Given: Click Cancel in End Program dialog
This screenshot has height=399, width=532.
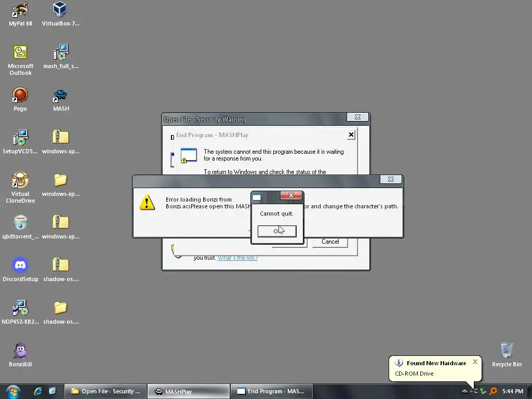Looking at the screenshot, I should [330, 242].
